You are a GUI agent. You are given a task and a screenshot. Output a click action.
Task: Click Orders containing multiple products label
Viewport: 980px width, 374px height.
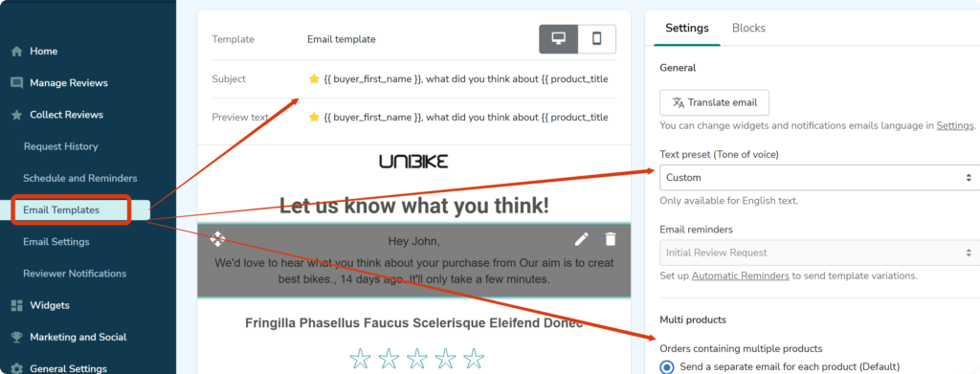(x=742, y=348)
